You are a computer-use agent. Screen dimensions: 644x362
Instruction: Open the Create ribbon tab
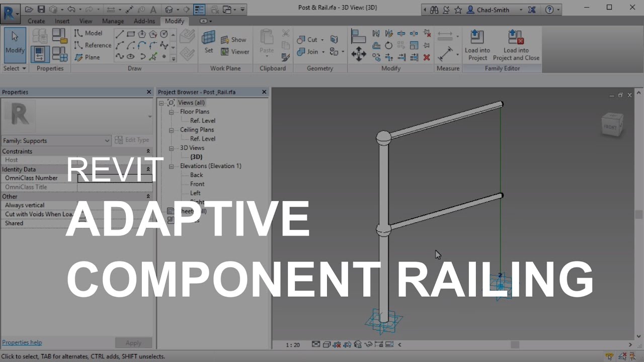[x=36, y=21]
